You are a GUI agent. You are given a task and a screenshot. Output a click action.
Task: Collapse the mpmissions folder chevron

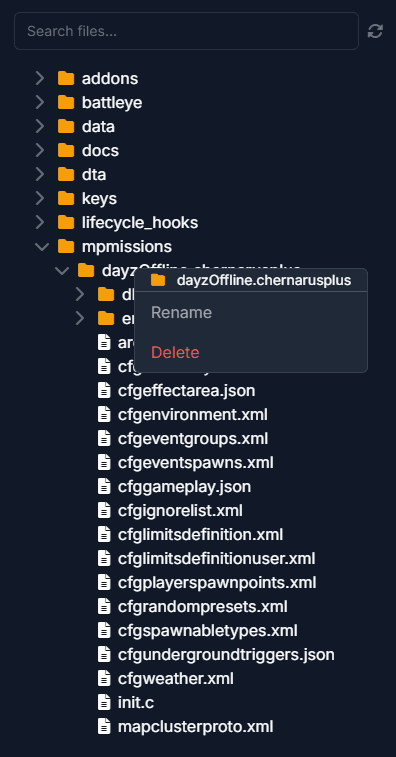[42, 247]
